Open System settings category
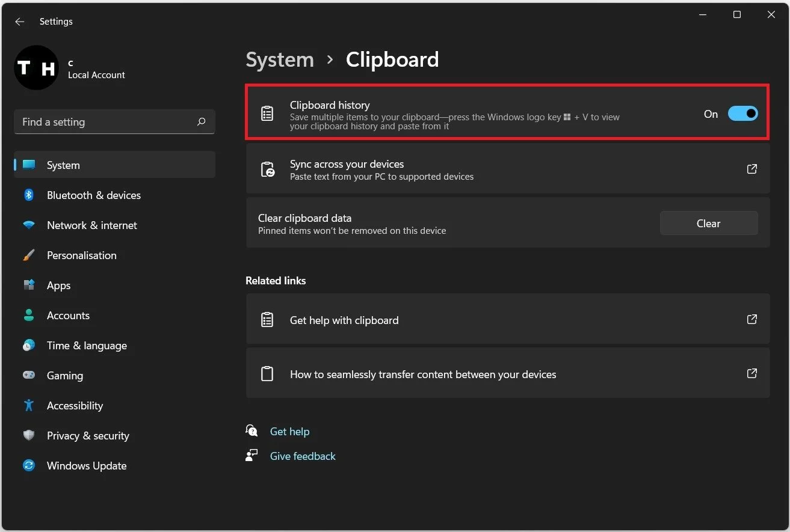The height and width of the screenshot is (532, 790). coord(114,165)
